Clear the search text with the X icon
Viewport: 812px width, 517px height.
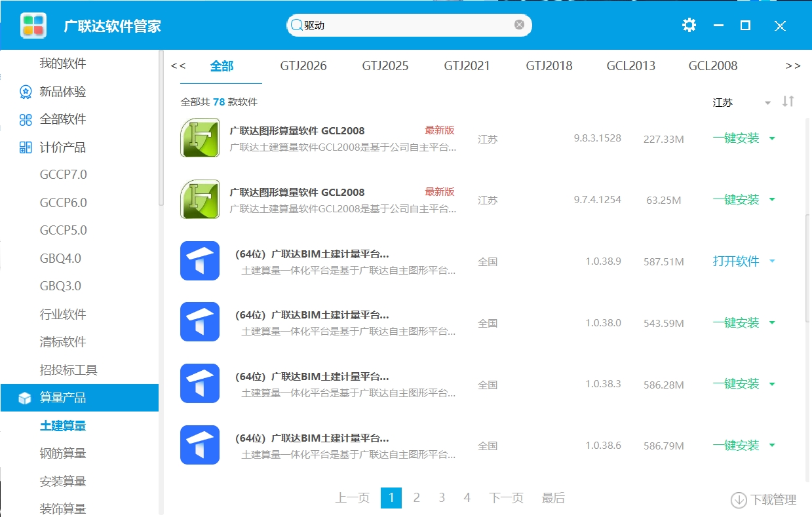coord(519,25)
